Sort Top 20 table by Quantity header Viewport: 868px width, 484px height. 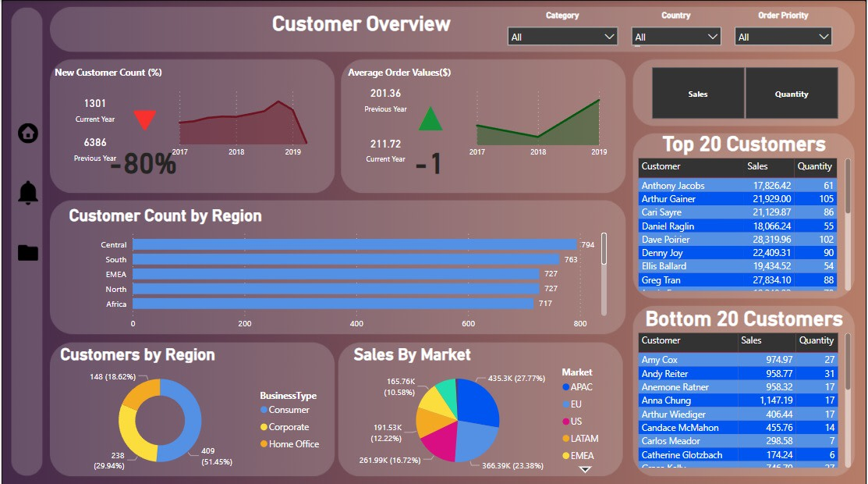tap(814, 166)
